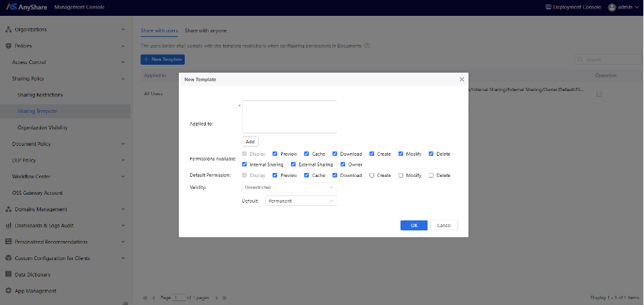The width and height of the screenshot is (644, 305).
Task: Click the Data Dictionary sidebar icon
Action: click(9, 275)
